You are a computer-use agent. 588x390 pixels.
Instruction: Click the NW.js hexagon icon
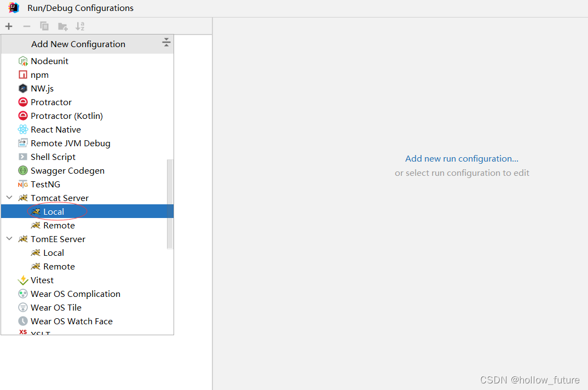pyautogui.click(x=23, y=89)
